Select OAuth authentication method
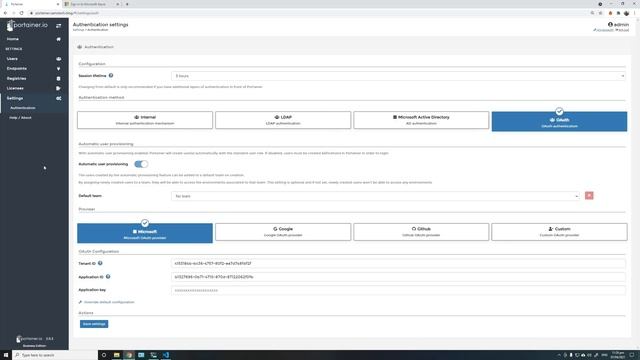640x360 pixels. pyautogui.click(x=559, y=121)
